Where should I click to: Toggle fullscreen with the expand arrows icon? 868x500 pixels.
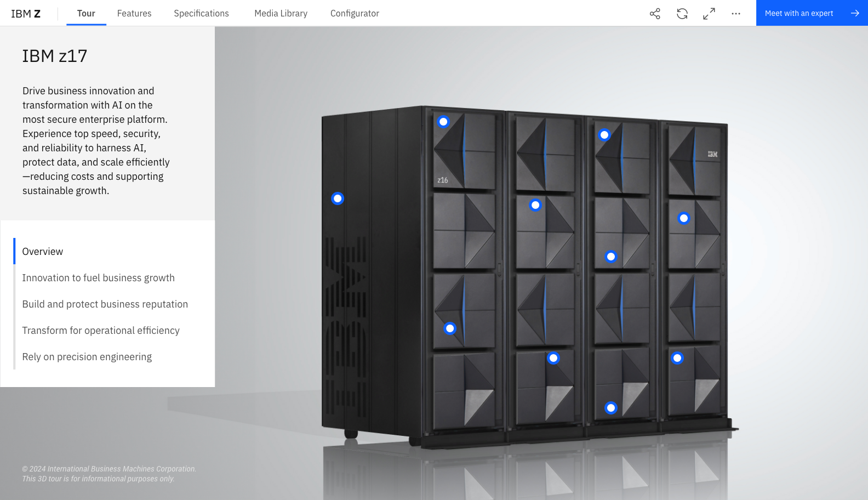point(709,14)
